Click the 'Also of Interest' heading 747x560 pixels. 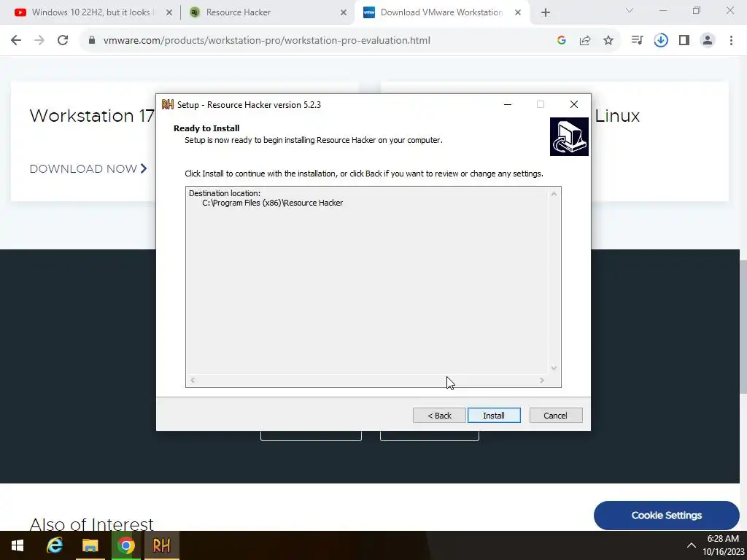coord(91,524)
